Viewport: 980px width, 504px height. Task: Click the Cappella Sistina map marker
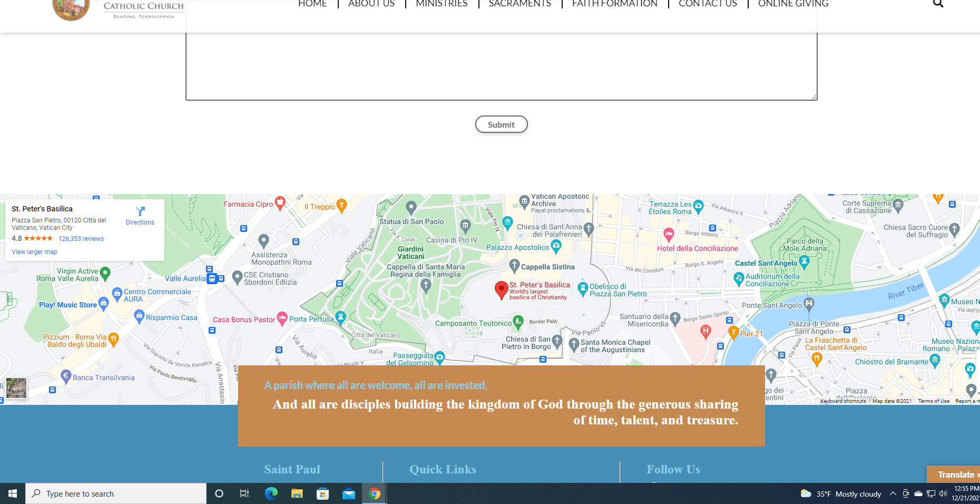pos(515,266)
